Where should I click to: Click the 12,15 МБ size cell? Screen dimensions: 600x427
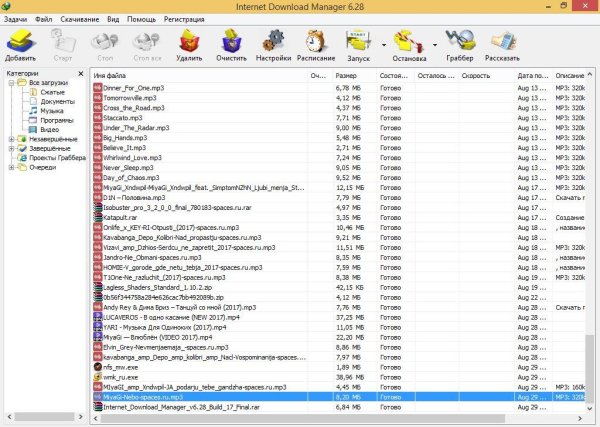350,187
